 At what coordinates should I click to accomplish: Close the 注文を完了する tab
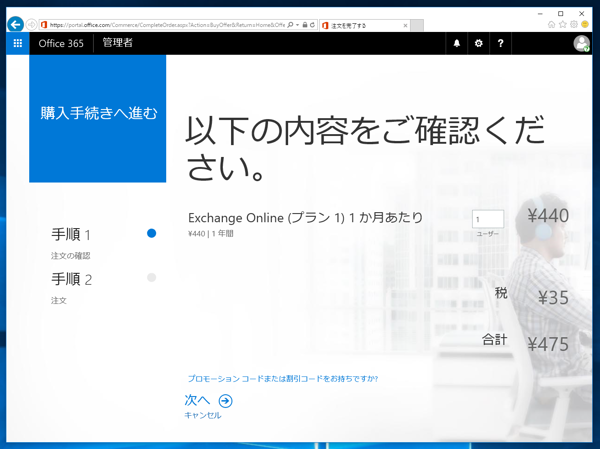point(405,26)
